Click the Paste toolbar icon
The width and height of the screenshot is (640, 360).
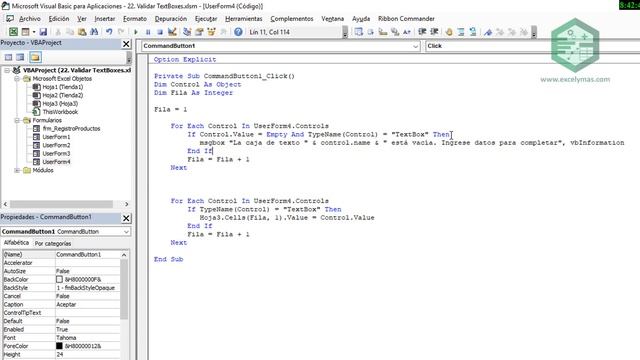point(82,32)
